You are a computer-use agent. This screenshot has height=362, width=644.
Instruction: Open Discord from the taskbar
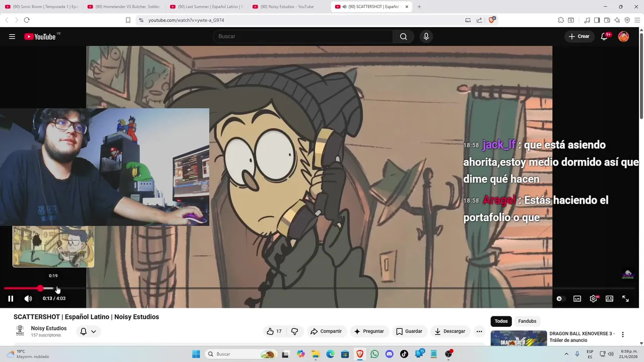(389, 354)
